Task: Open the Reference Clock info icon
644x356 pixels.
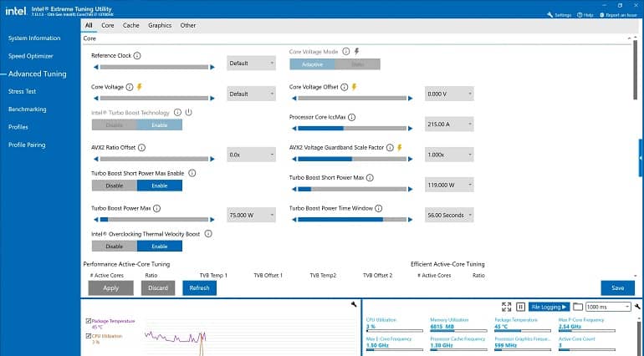Action: pyautogui.click(x=137, y=56)
